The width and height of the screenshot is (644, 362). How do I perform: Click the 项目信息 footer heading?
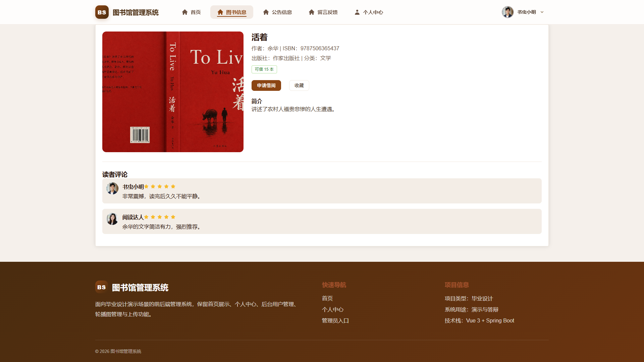[x=457, y=285]
